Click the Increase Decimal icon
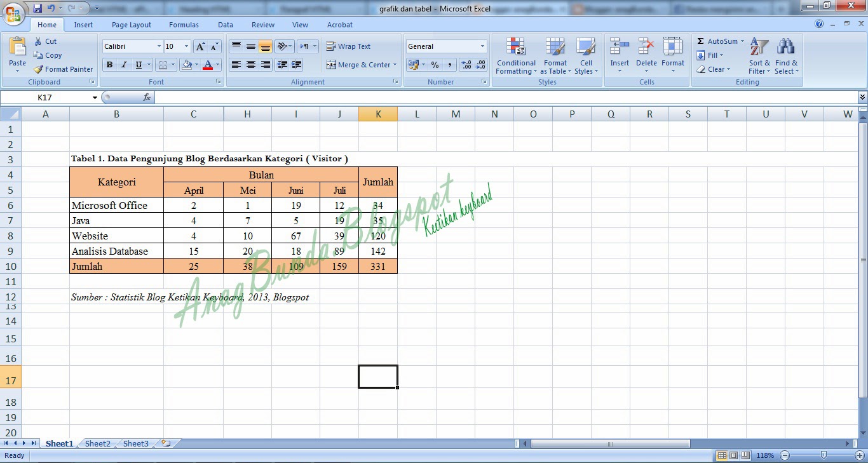 click(x=466, y=64)
